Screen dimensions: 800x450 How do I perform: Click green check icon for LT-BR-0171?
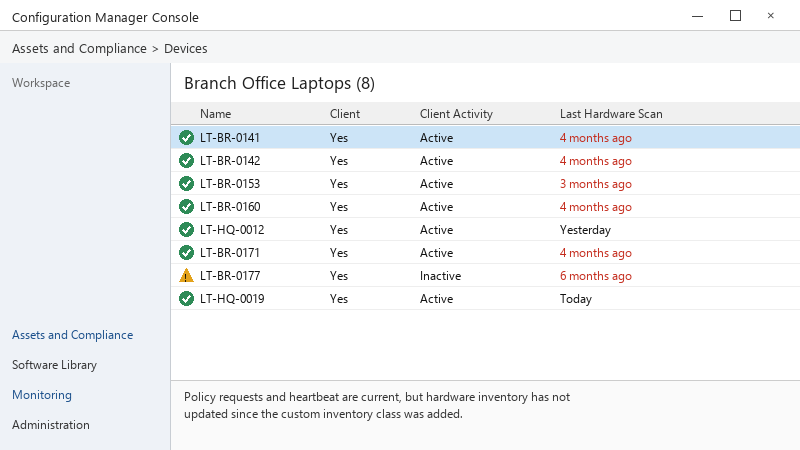pyautogui.click(x=186, y=253)
